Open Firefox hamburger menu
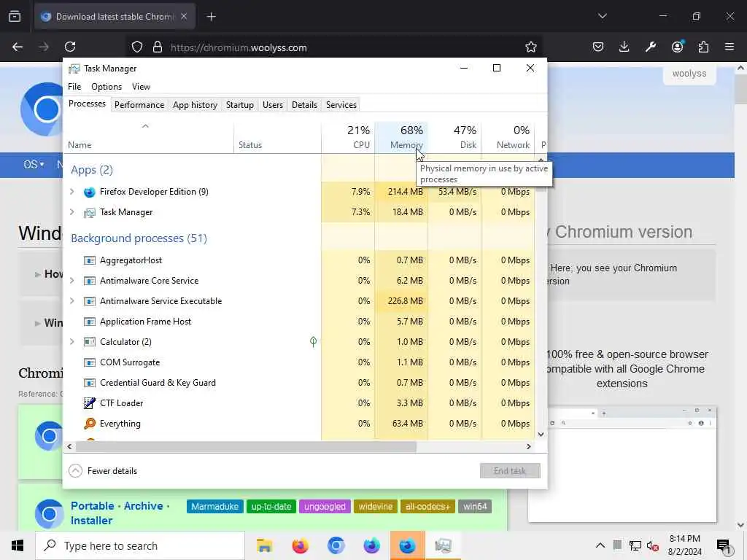 tap(729, 47)
